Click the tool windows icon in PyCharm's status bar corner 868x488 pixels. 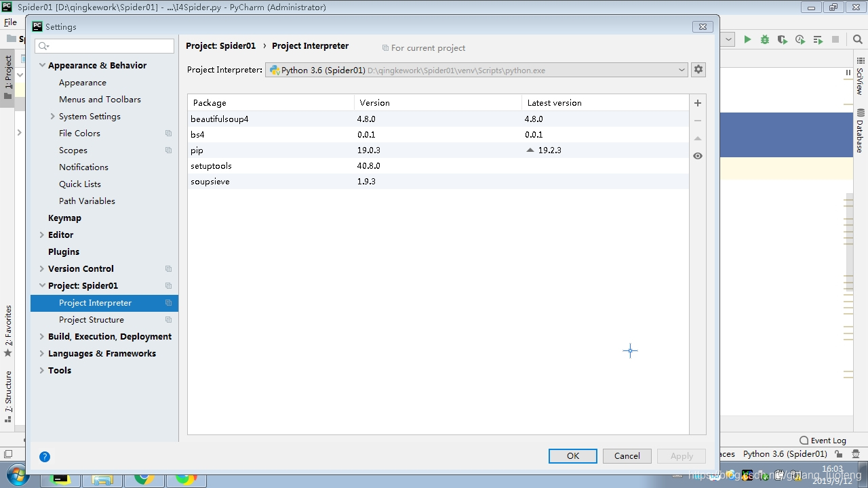(x=8, y=454)
